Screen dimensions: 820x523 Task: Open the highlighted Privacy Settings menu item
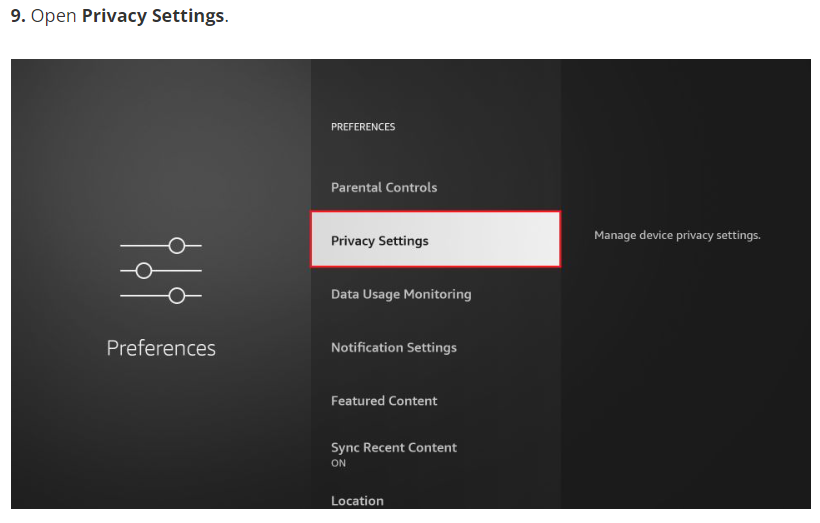point(435,240)
